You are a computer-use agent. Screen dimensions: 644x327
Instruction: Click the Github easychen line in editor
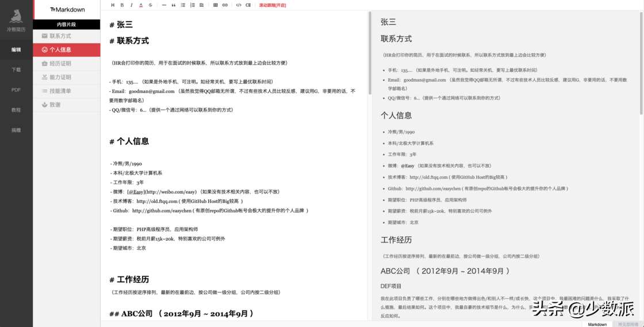(x=209, y=210)
